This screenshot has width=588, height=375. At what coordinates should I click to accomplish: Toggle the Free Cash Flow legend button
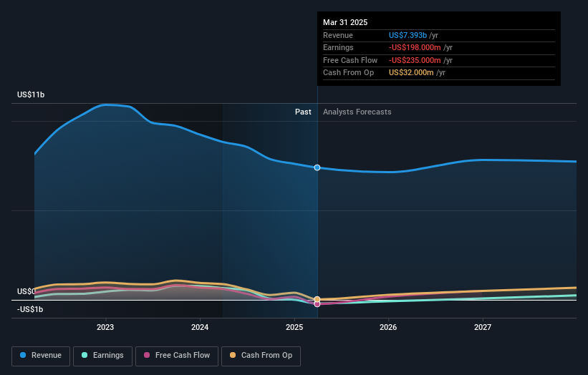pos(177,356)
